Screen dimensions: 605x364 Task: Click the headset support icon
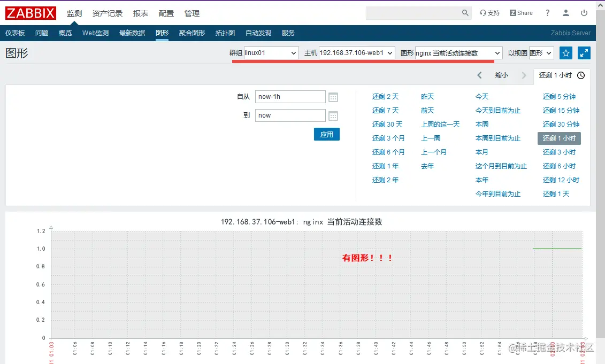pyautogui.click(x=483, y=12)
